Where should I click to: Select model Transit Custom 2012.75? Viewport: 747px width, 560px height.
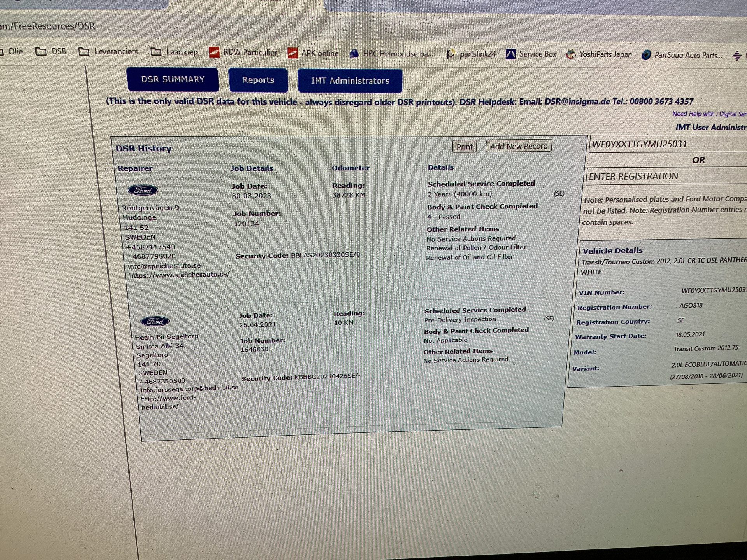pyautogui.click(x=706, y=348)
